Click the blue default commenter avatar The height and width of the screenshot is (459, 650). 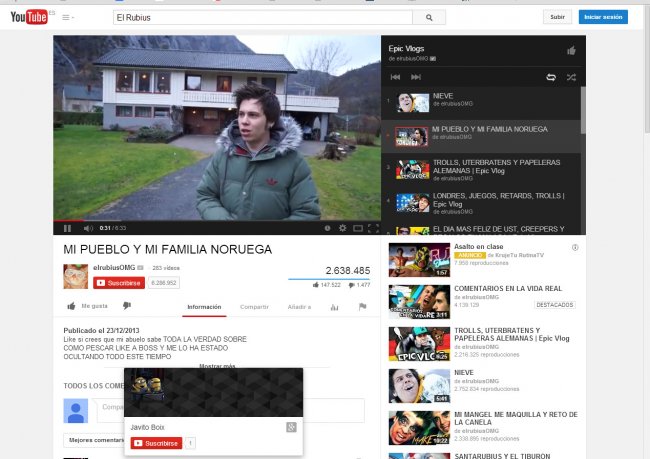[75, 410]
